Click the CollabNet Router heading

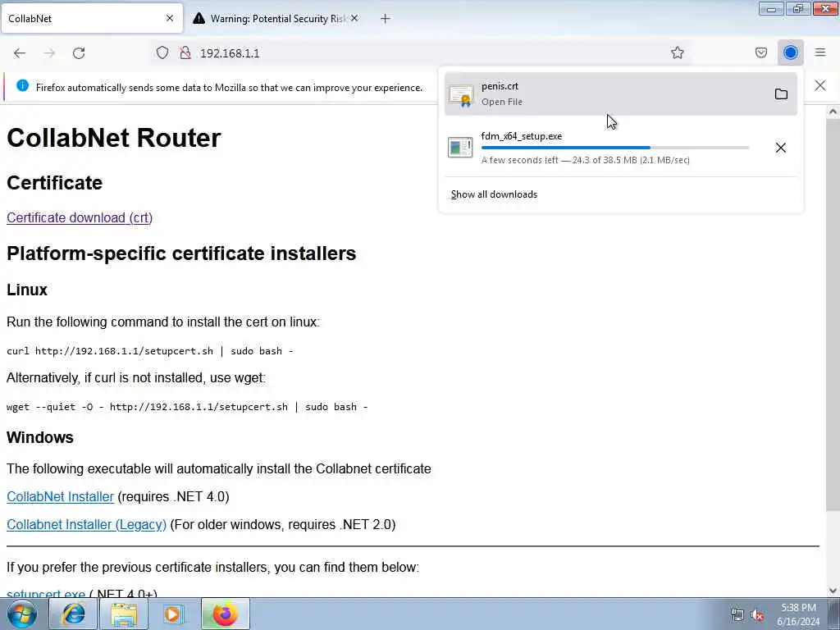113,138
